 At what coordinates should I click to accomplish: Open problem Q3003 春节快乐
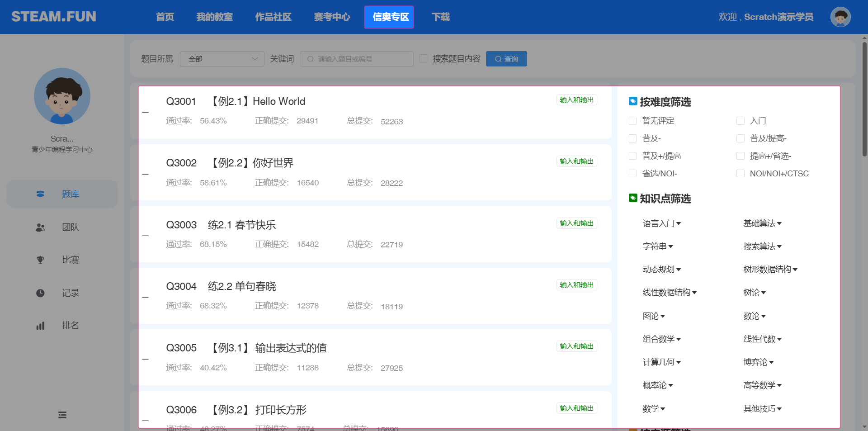(x=221, y=225)
